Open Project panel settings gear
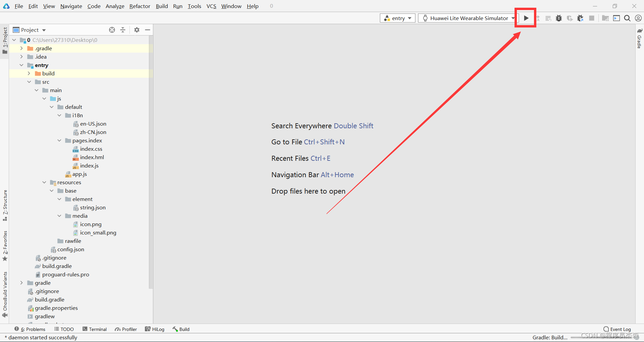 (137, 30)
